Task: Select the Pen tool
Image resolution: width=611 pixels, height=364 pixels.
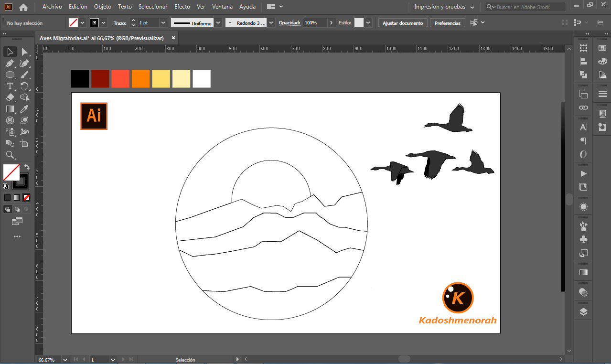Action: (10, 63)
